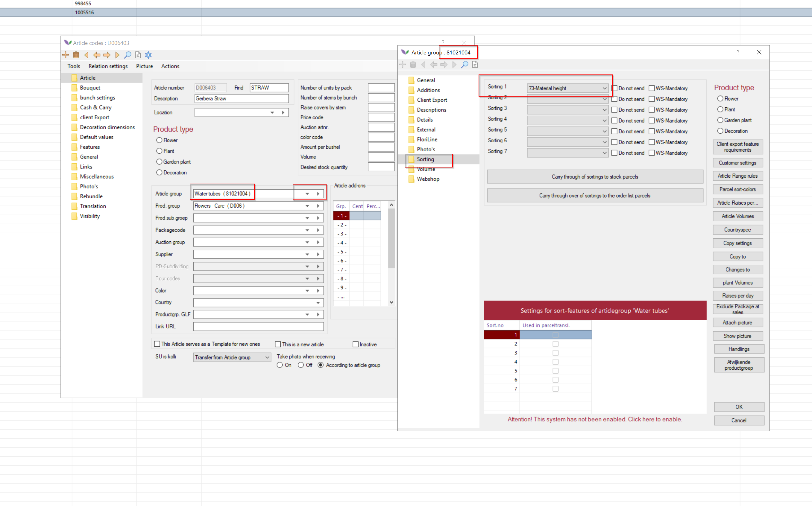Viewport: 812px width, 506px height.
Task: Open the Features folder in Article codes tree
Action: point(90,147)
